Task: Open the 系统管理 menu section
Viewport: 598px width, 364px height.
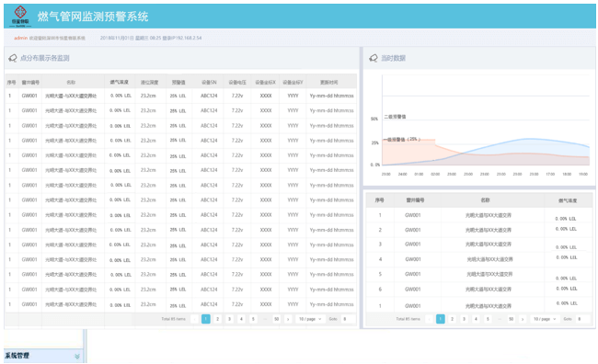Action: coord(43,356)
